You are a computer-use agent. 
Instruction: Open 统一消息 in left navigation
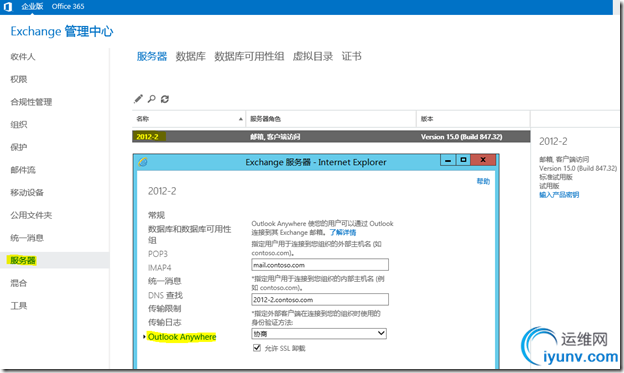27,238
